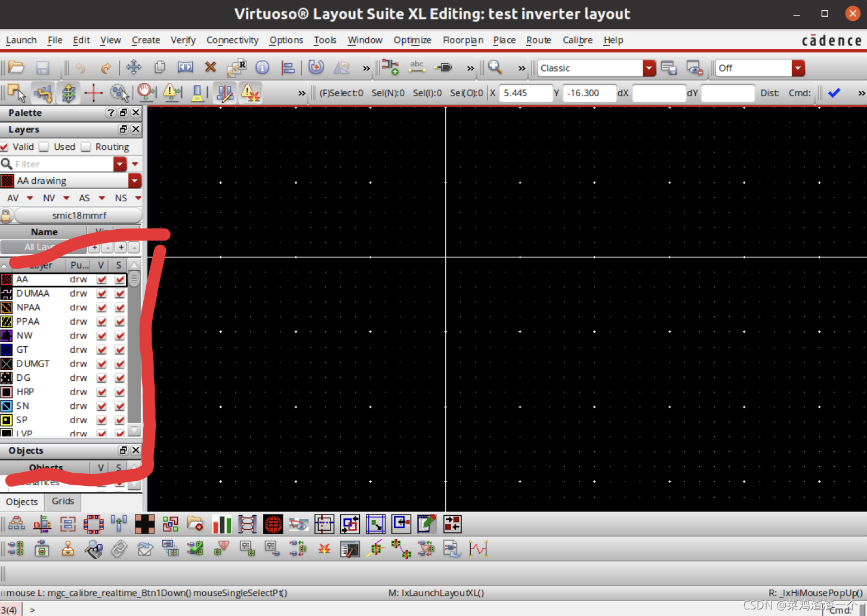
Task: Click the X coordinate input field
Action: coord(526,93)
